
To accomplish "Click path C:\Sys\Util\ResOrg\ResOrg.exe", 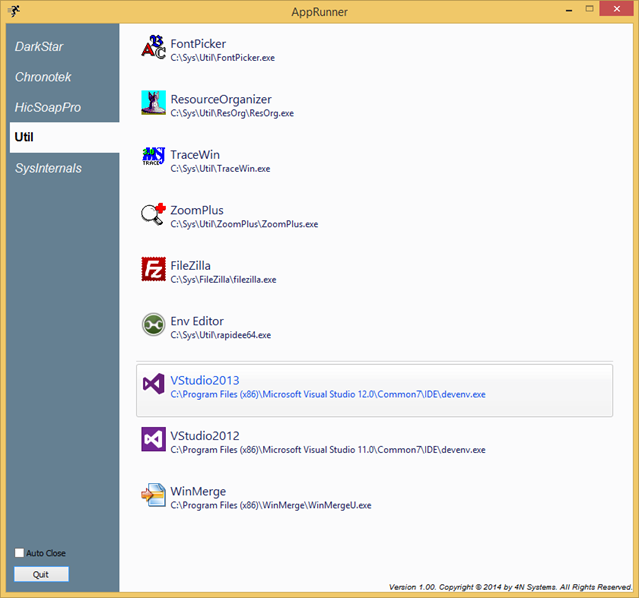I will (232, 113).
